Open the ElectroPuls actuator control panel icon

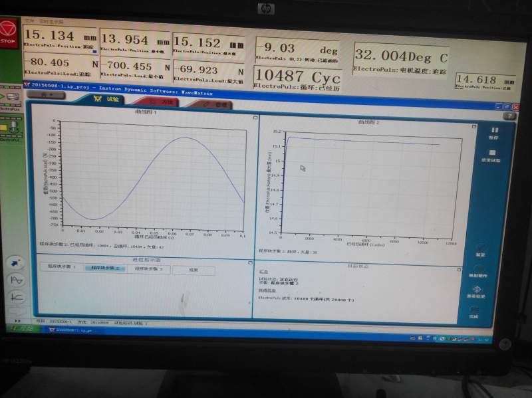10,98
